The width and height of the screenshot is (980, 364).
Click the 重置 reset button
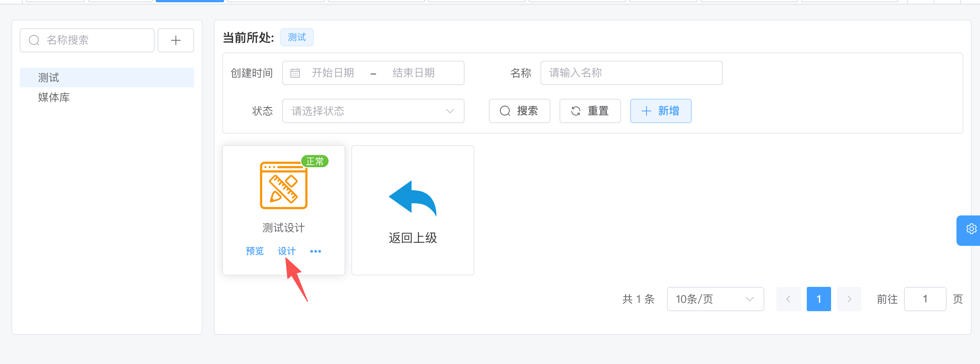[x=590, y=111]
